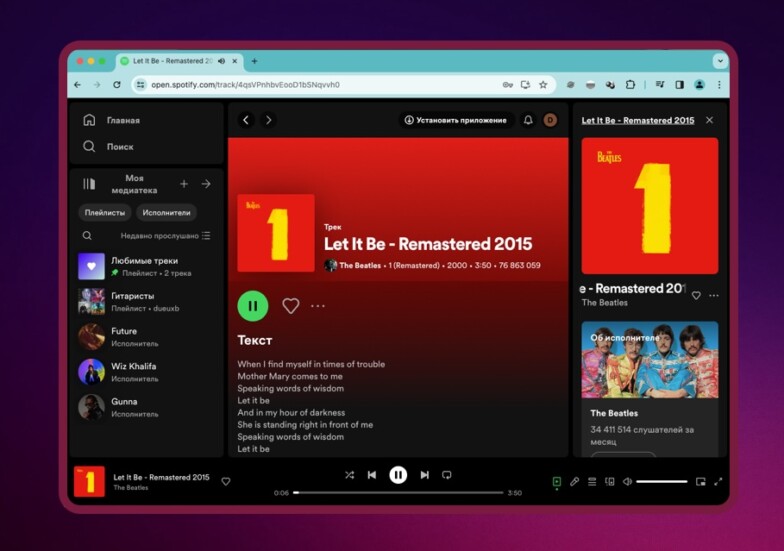Skip to the next track
The height and width of the screenshot is (551, 784).
(424, 475)
